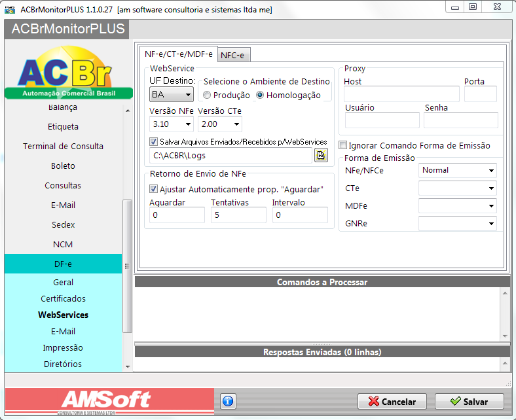Open NCM in the sidebar menu
Image resolution: width=516 pixels, height=420 pixels.
(63, 245)
